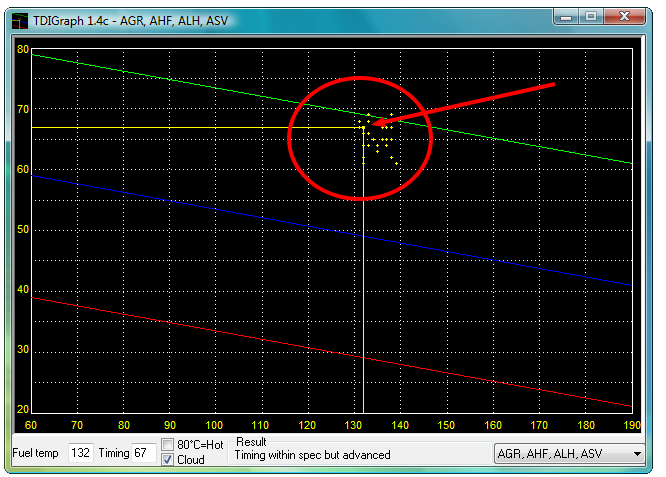This screenshot has width=666, height=477.
Task: Click the Fuel temp field showing 132
Action: [81, 453]
